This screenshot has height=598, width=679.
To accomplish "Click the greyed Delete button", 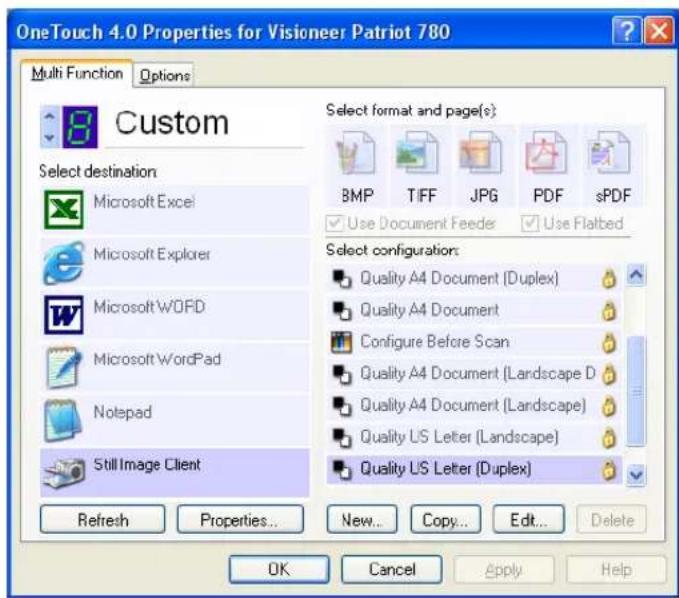I will [611, 519].
